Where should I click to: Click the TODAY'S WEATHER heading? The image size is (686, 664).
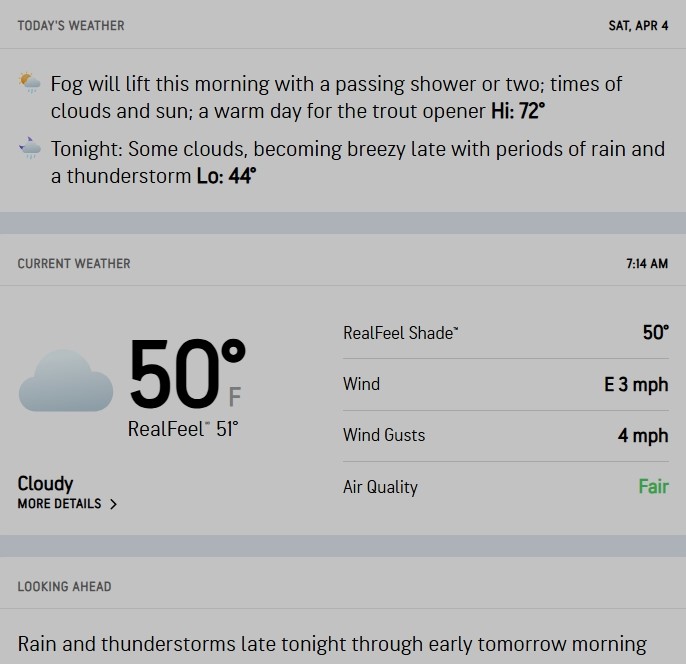(71, 25)
